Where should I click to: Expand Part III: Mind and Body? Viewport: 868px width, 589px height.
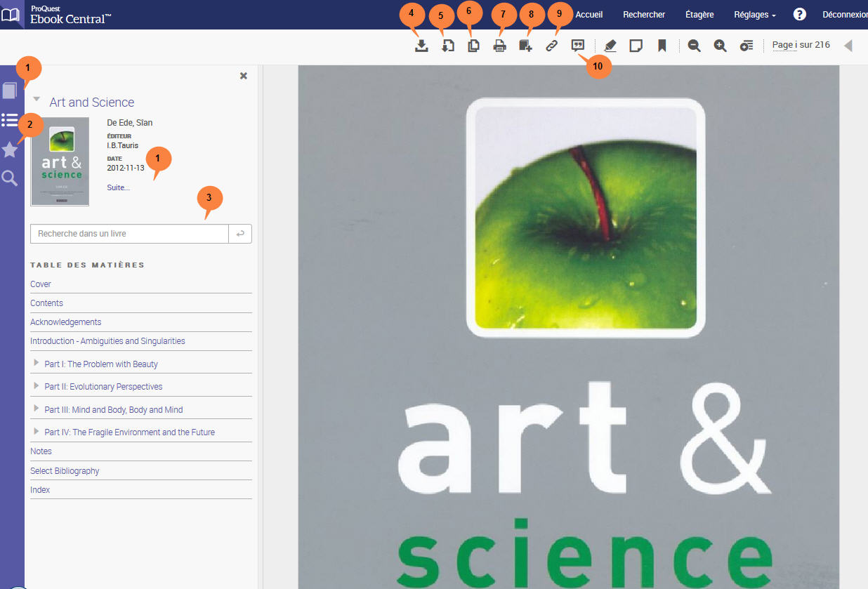37,409
